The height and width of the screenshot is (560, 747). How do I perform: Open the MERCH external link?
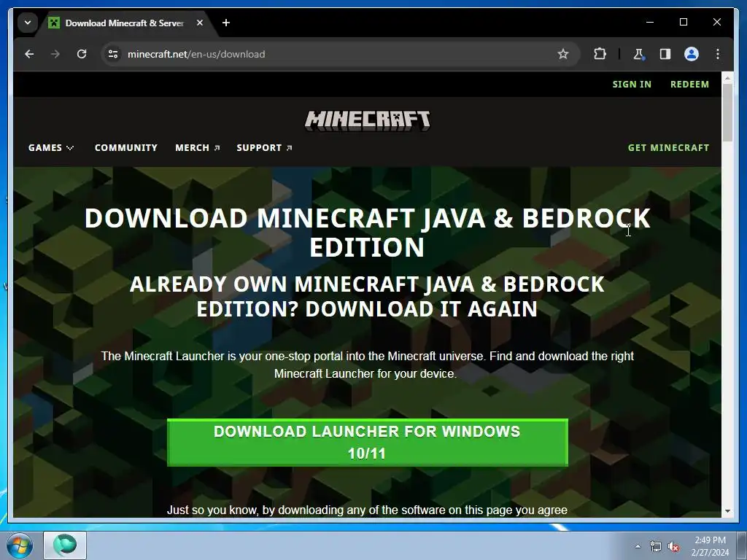[x=197, y=147]
